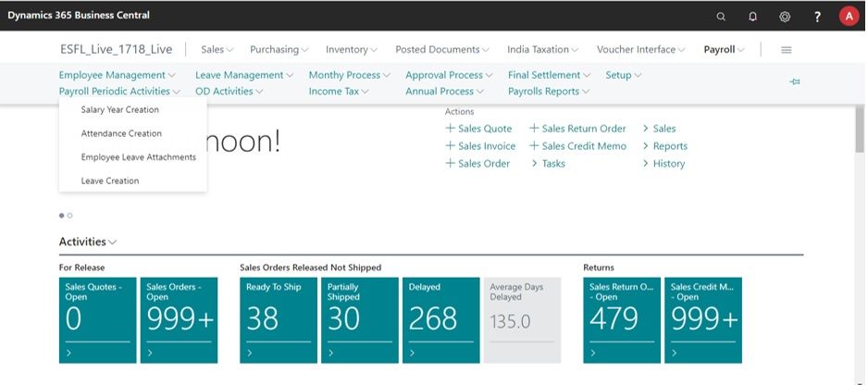Expand the Posted Documents menu
Image resolution: width=868 pixels, height=385 pixels.
[442, 49]
